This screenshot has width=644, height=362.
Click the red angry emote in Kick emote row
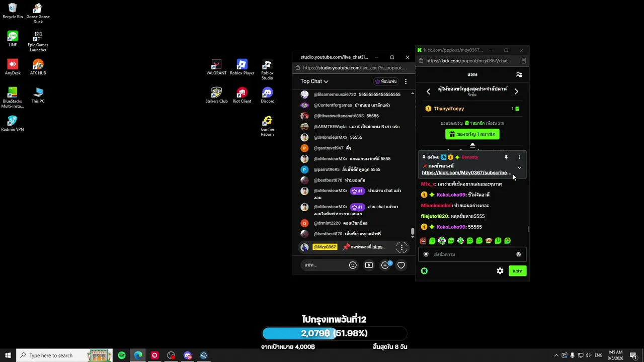tap(423, 241)
